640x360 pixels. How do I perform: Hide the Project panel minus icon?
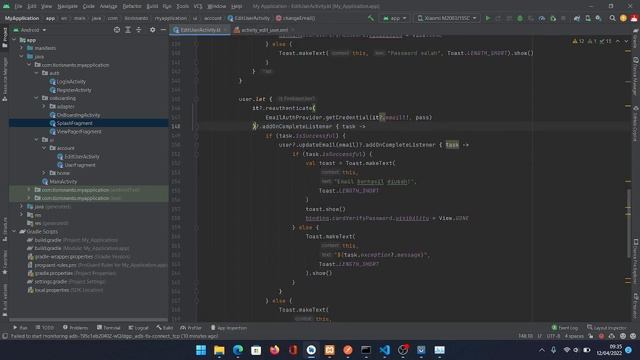tap(163, 30)
